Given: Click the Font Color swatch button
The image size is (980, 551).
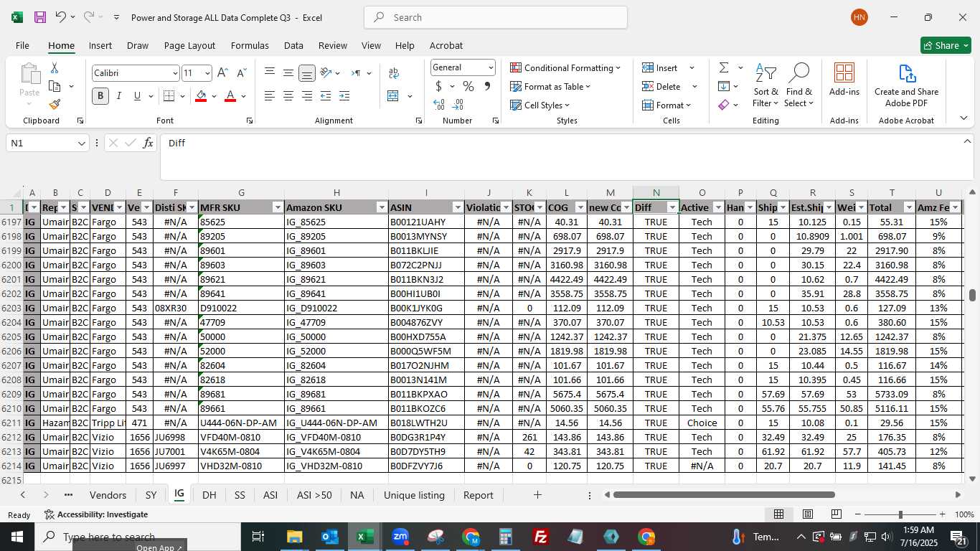Looking at the screenshot, I should pyautogui.click(x=230, y=96).
